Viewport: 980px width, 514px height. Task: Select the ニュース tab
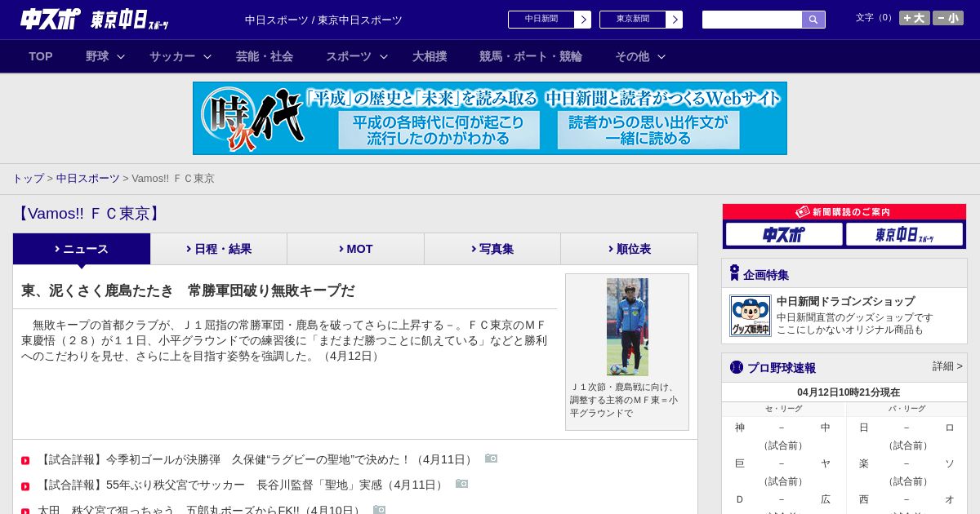coord(82,249)
